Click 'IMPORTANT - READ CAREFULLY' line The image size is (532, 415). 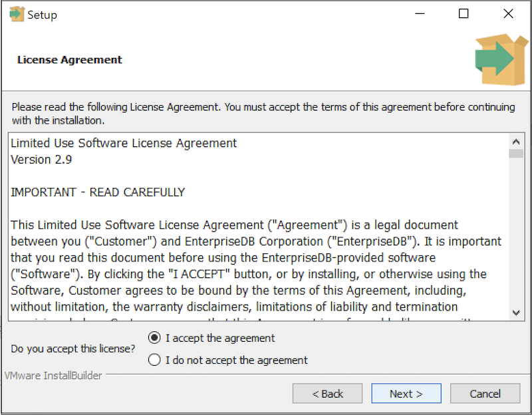pyautogui.click(x=98, y=192)
